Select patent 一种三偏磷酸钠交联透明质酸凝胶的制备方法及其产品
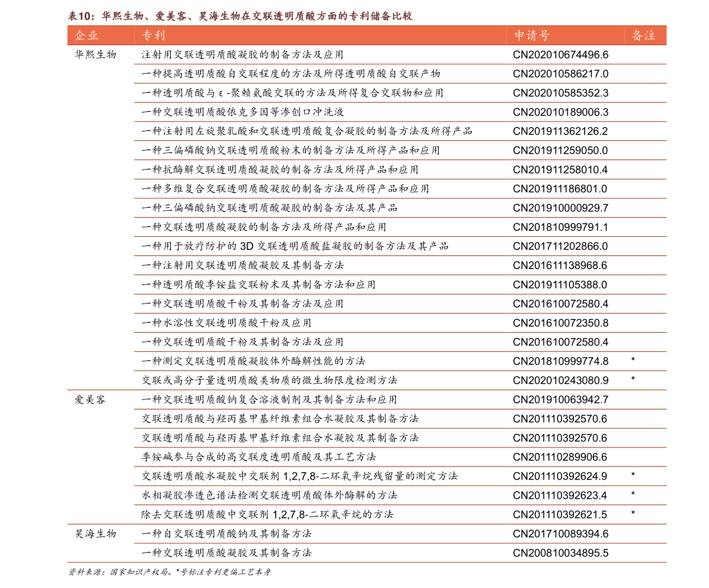Screen dimensions: 709x588 (270, 208)
